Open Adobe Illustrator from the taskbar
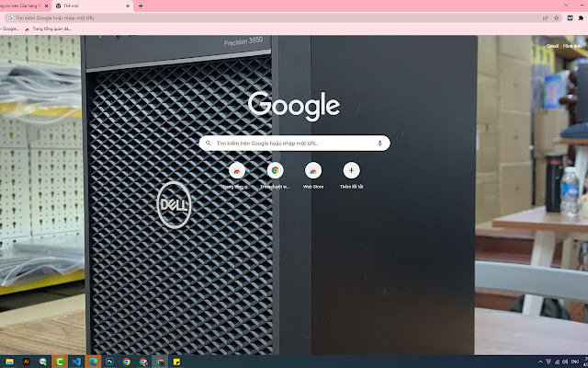This screenshot has width=588, height=368. (27, 362)
